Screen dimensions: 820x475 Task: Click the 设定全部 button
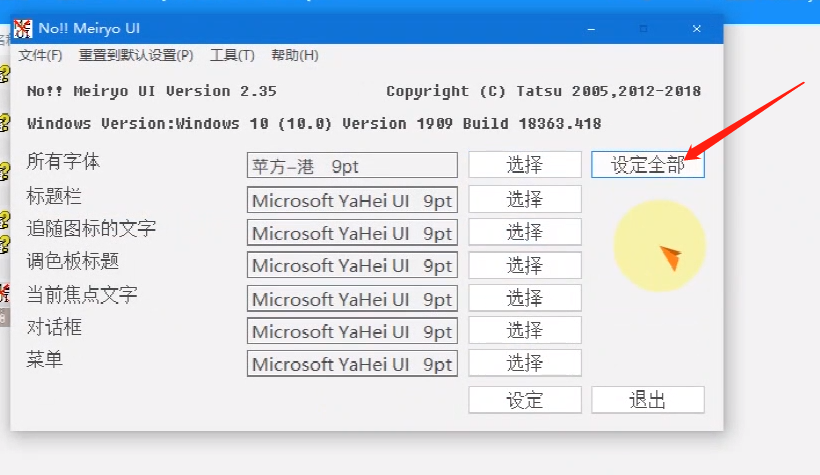[x=648, y=165]
